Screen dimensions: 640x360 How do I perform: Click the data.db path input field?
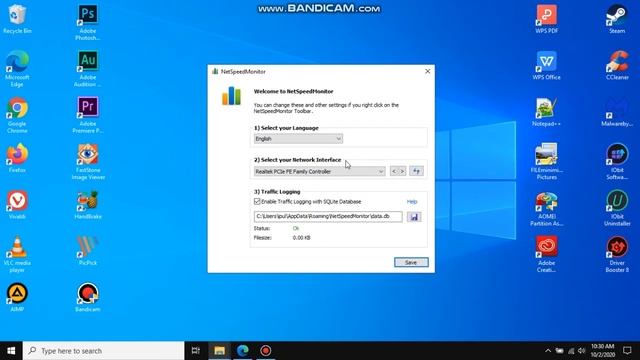point(328,216)
